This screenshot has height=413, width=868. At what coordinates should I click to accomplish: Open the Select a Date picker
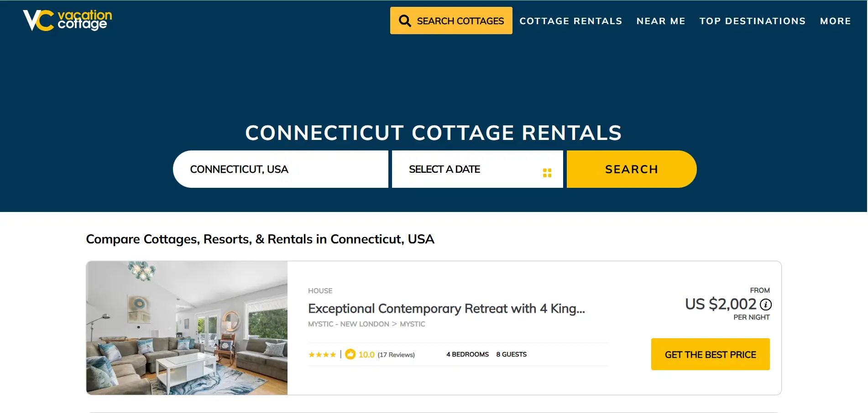tap(477, 169)
